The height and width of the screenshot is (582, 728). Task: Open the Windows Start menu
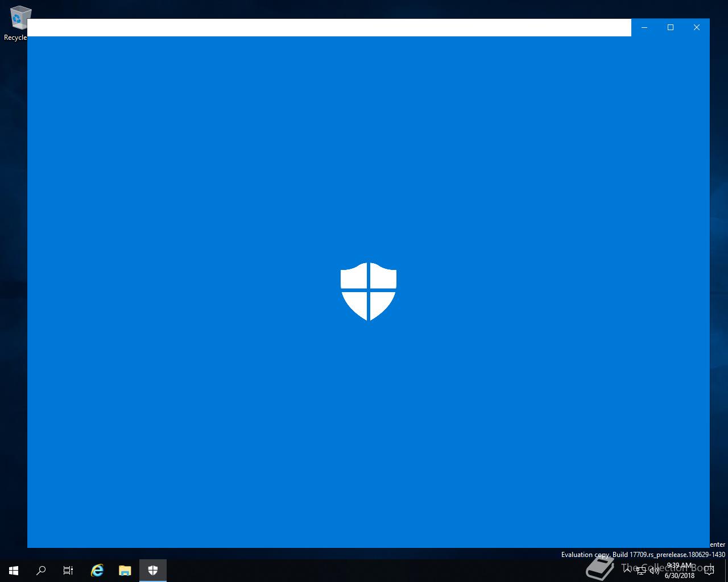14,571
